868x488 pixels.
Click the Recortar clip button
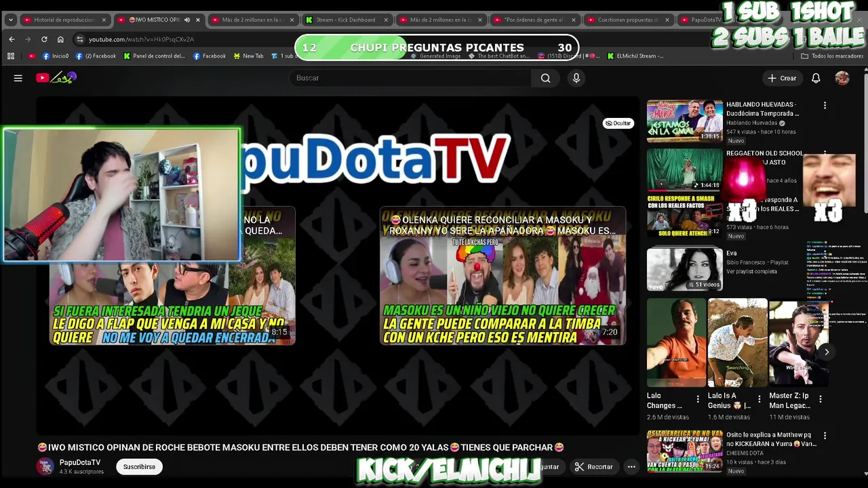[x=593, y=466]
